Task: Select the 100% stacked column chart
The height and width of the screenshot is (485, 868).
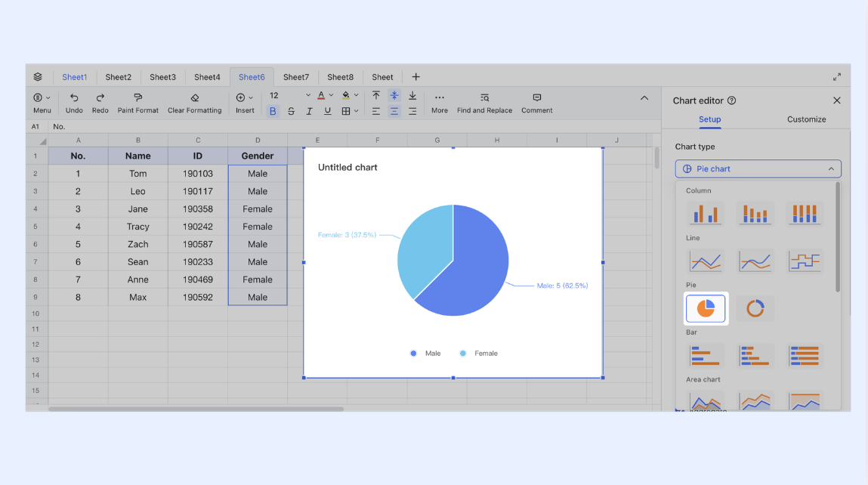Action: pyautogui.click(x=805, y=214)
